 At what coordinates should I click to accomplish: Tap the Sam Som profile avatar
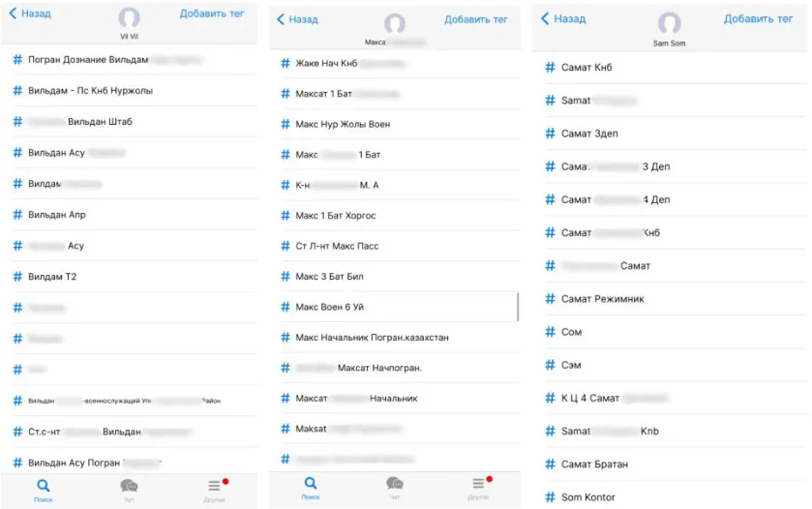point(669,23)
